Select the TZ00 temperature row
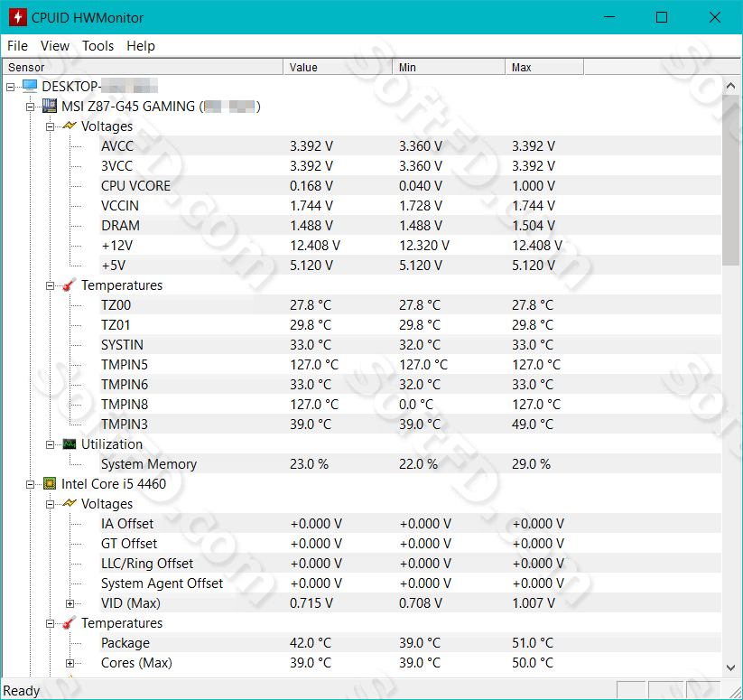 (411, 304)
